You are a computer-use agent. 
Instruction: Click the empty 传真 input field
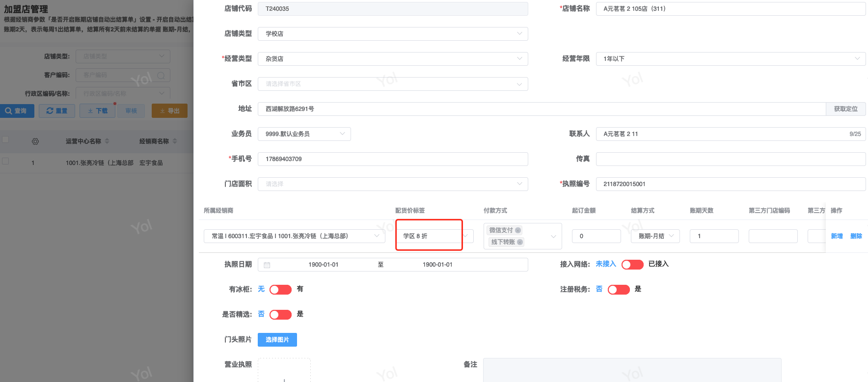coord(731,159)
